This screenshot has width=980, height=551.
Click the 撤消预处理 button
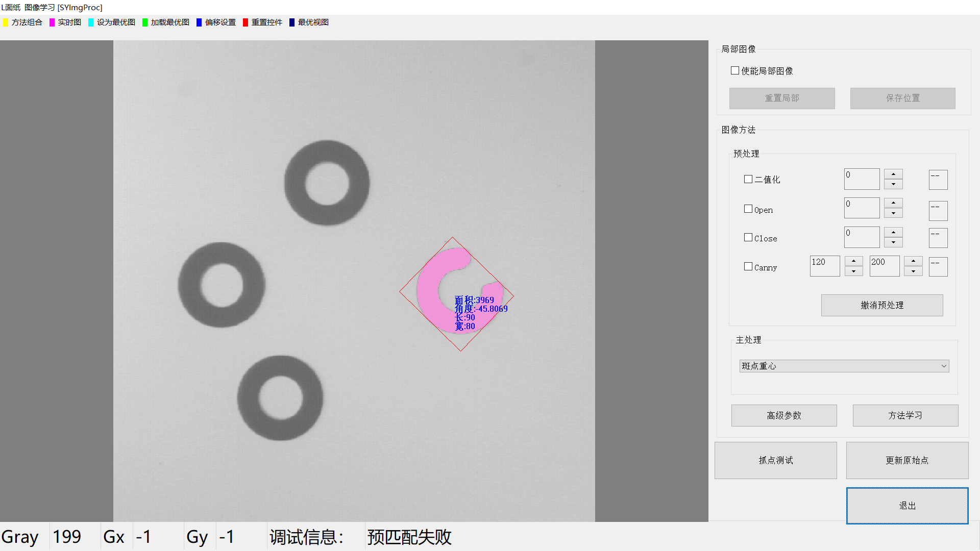[881, 305]
